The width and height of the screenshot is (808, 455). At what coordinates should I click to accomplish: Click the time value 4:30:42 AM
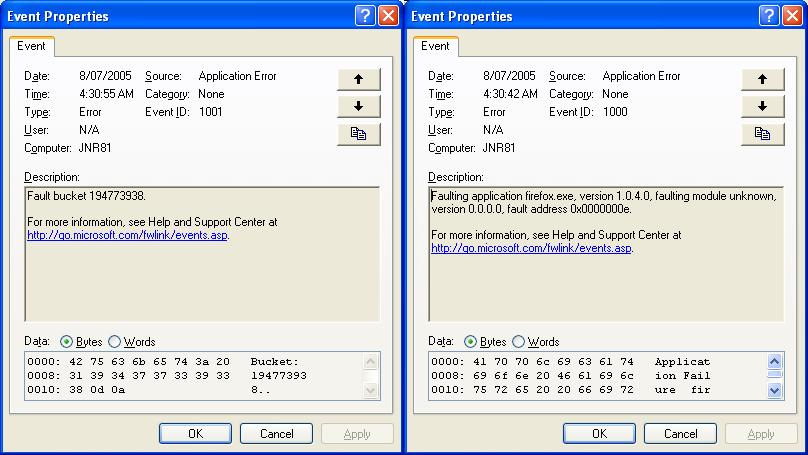click(510, 94)
